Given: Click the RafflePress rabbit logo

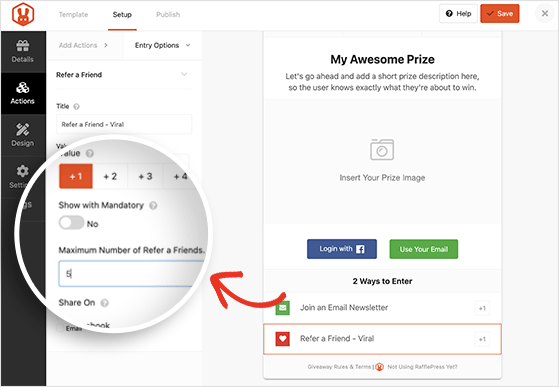Looking at the screenshot, I should coord(23,14).
